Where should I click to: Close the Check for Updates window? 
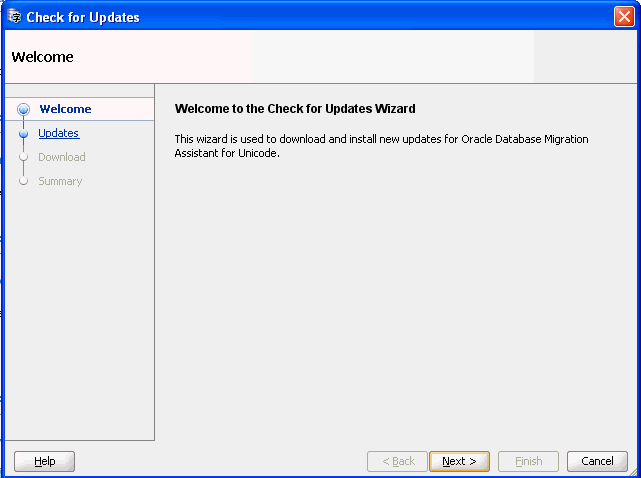click(x=624, y=17)
